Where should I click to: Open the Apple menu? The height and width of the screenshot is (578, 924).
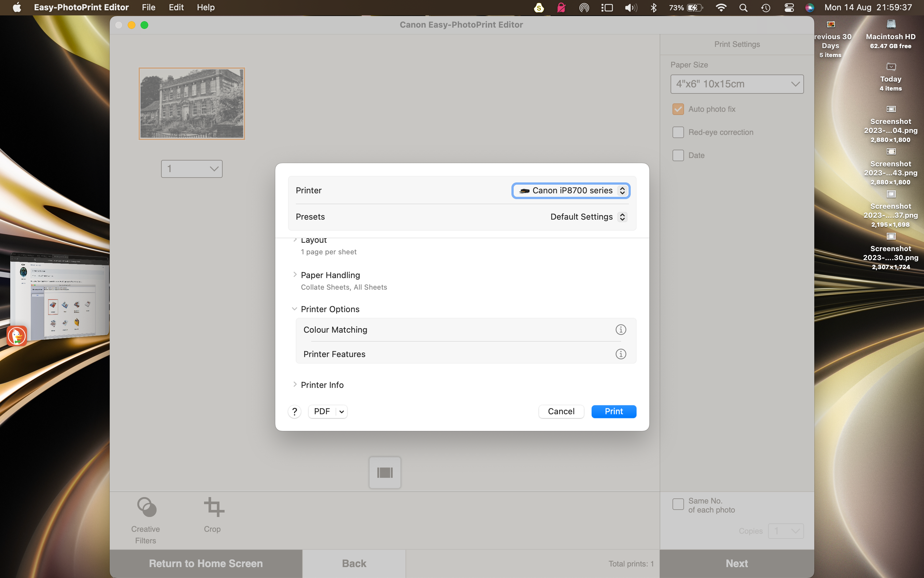coord(17,7)
